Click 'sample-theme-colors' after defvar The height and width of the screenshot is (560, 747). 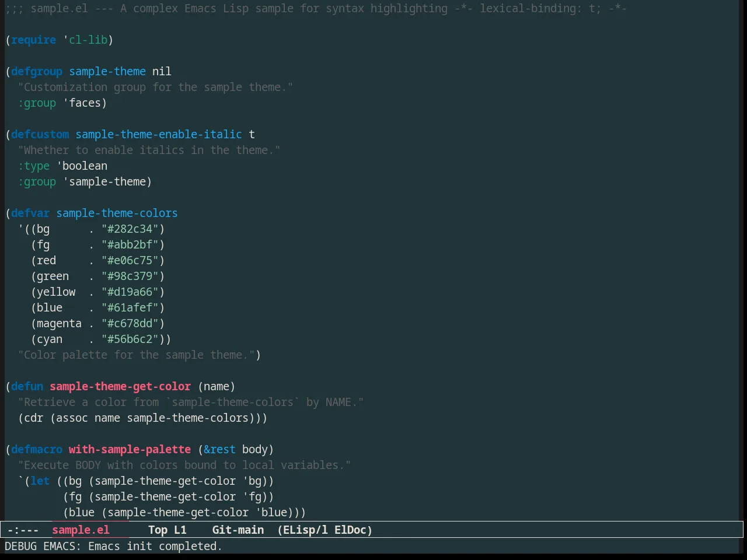117,213
